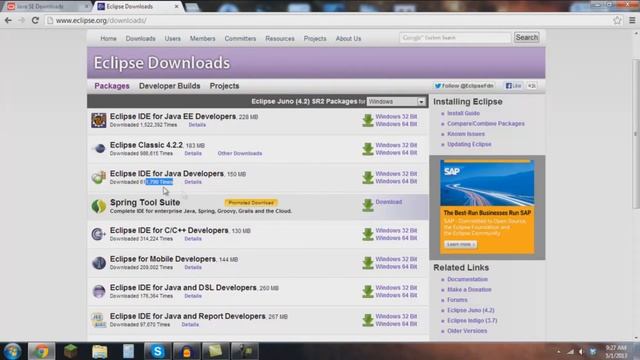Open the Documentation related link

tap(467, 279)
